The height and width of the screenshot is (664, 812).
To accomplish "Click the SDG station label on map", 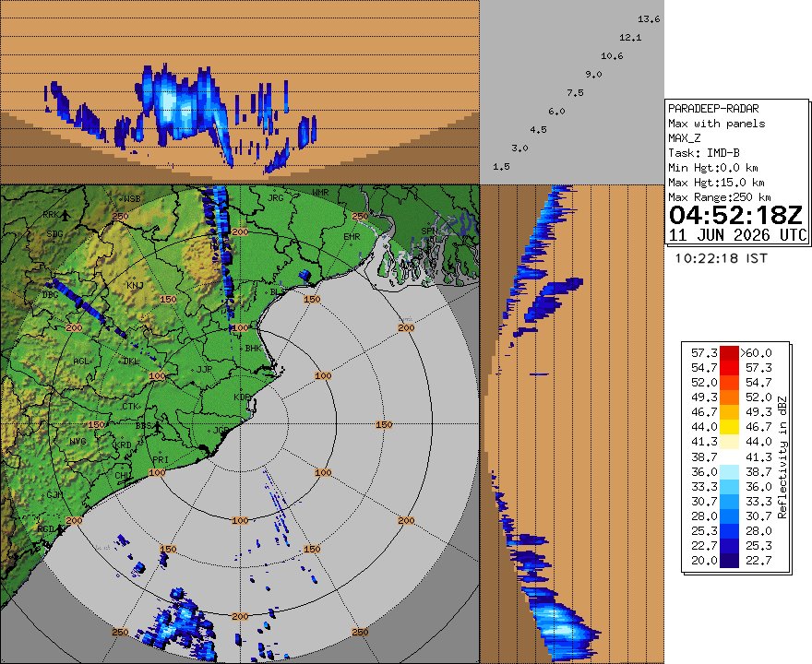I will [54, 233].
